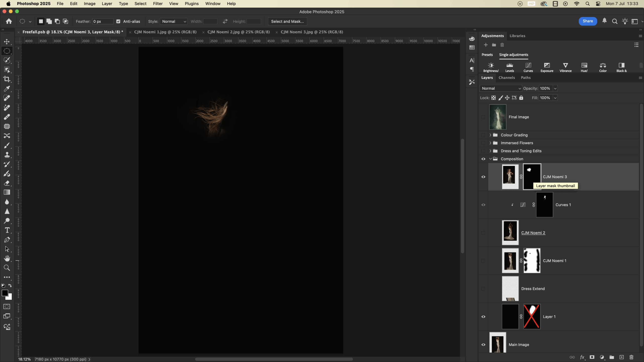The width and height of the screenshot is (644, 362).
Task: Select the Crop tool
Action: [7, 79]
